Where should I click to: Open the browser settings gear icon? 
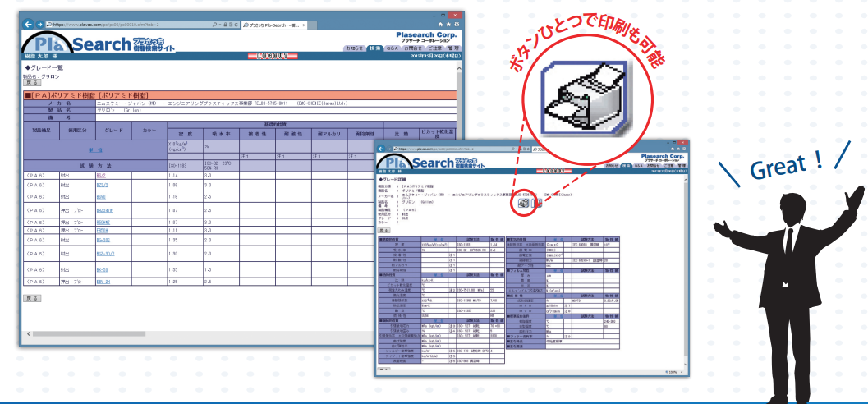[456, 25]
